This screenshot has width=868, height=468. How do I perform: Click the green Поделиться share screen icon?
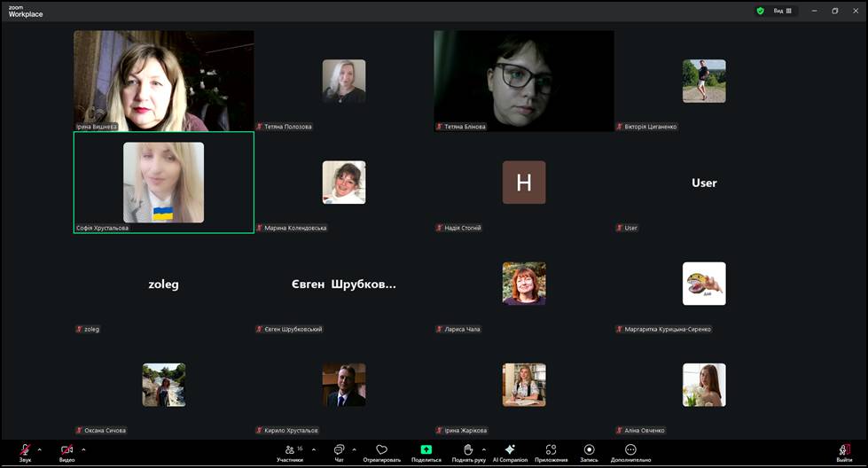point(426,450)
